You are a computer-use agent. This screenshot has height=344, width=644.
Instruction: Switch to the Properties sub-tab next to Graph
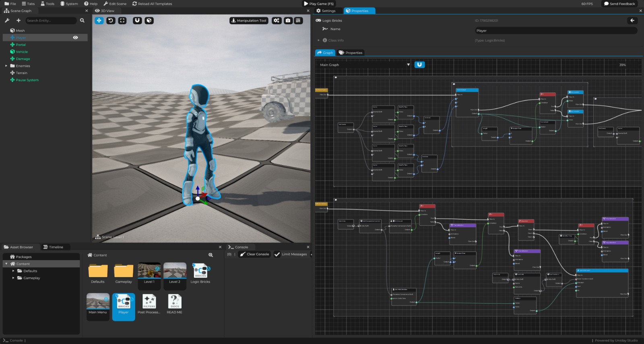click(351, 53)
